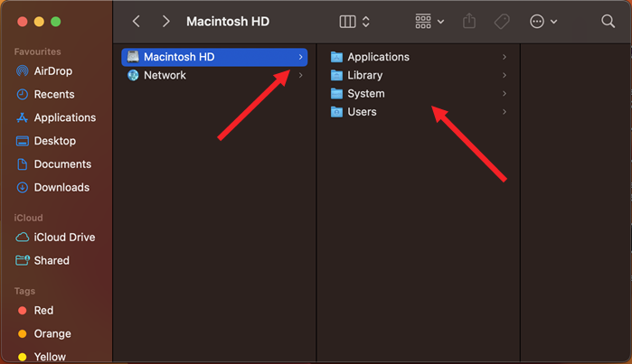The height and width of the screenshot is (364, 632).
Task: Click the AirDrop sidebar icon
Action: coord(23,71)
